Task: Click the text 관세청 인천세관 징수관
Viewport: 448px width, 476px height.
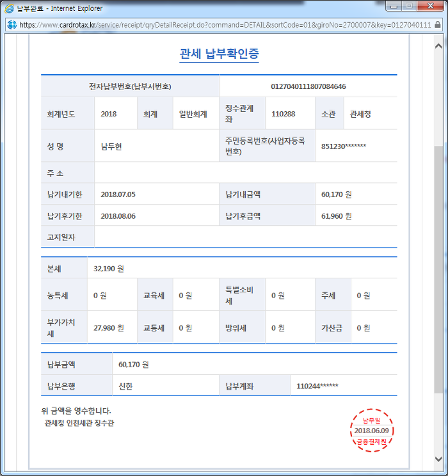Action: tap(79, 423)
